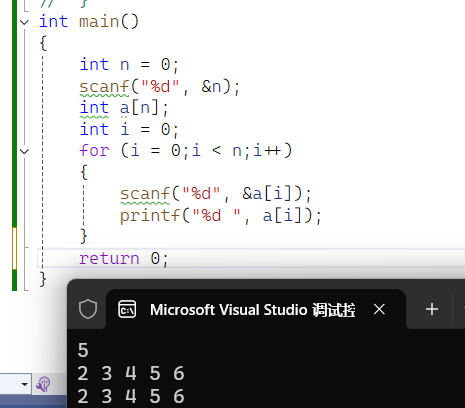Click the purple IntelliCode icon at the bottom left

click(43, 384)
